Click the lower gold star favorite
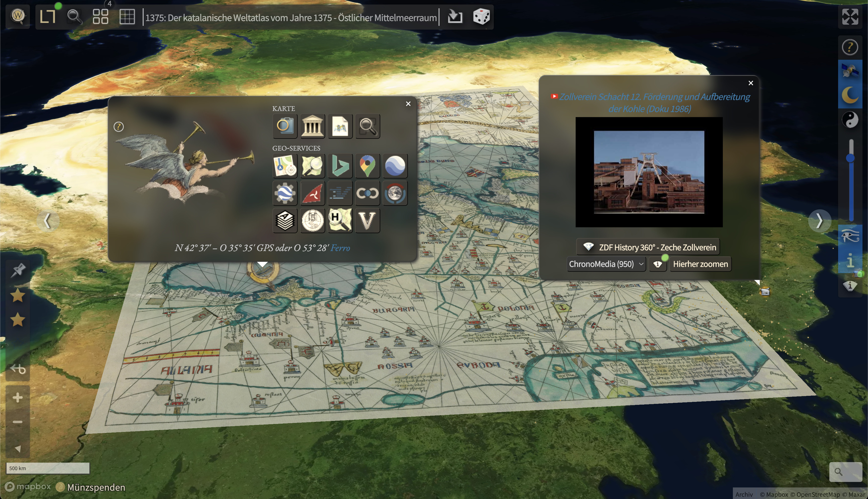The image size is (868, 499). pos(18,320)
